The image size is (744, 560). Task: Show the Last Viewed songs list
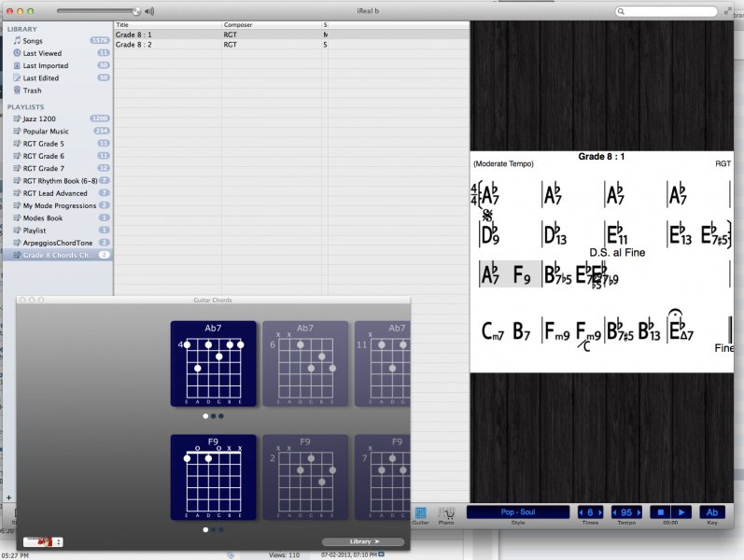coord(42,53)
